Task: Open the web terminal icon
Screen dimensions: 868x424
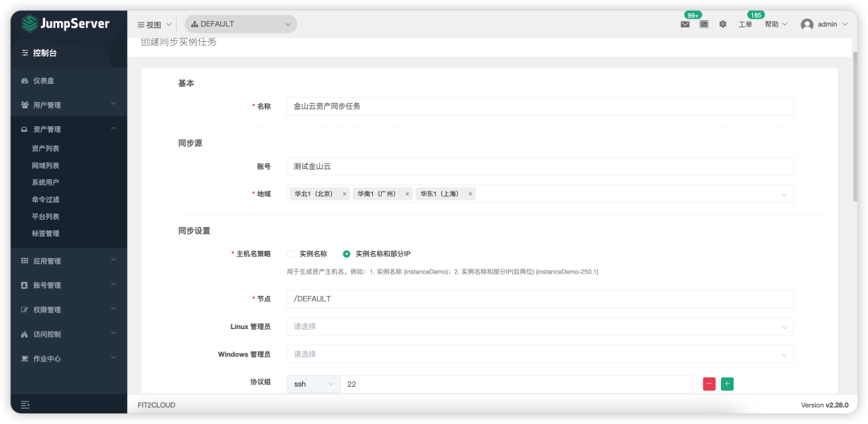Action: point(703,24)
